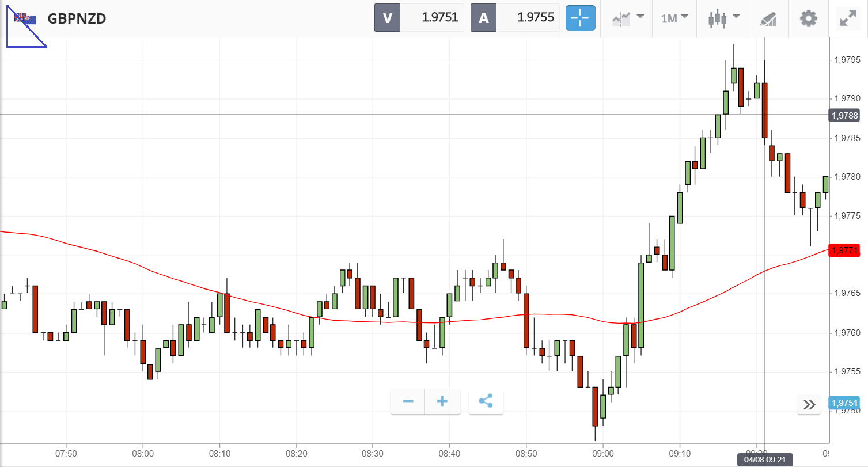The image size is (868, 467).
Task: Click the GBPNZD flag icon
Action: (25, 18)
